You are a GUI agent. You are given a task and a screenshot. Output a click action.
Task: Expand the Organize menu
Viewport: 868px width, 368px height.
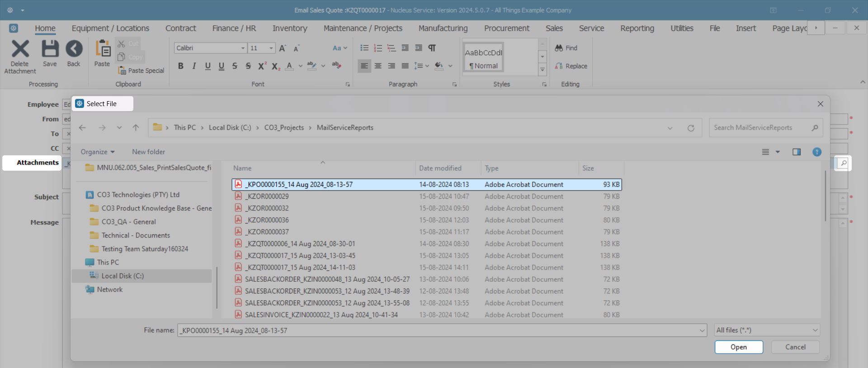[x=98, y=152]
